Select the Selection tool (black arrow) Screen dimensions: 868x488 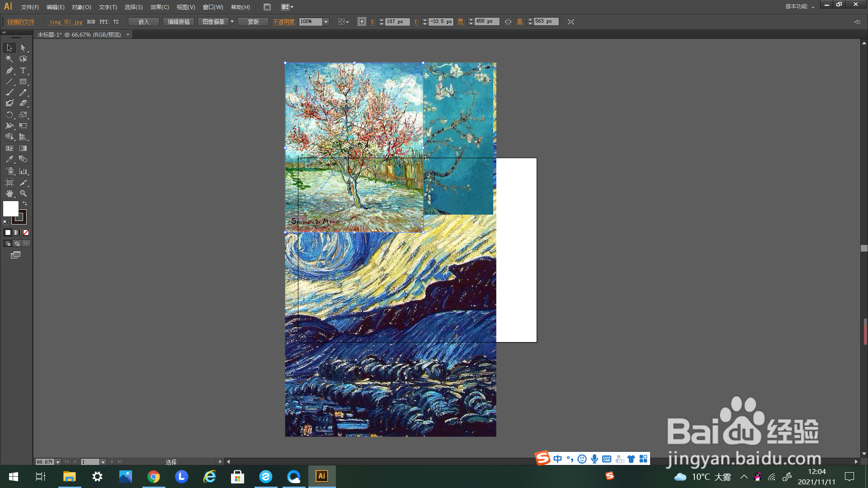[x=9, y=48]
